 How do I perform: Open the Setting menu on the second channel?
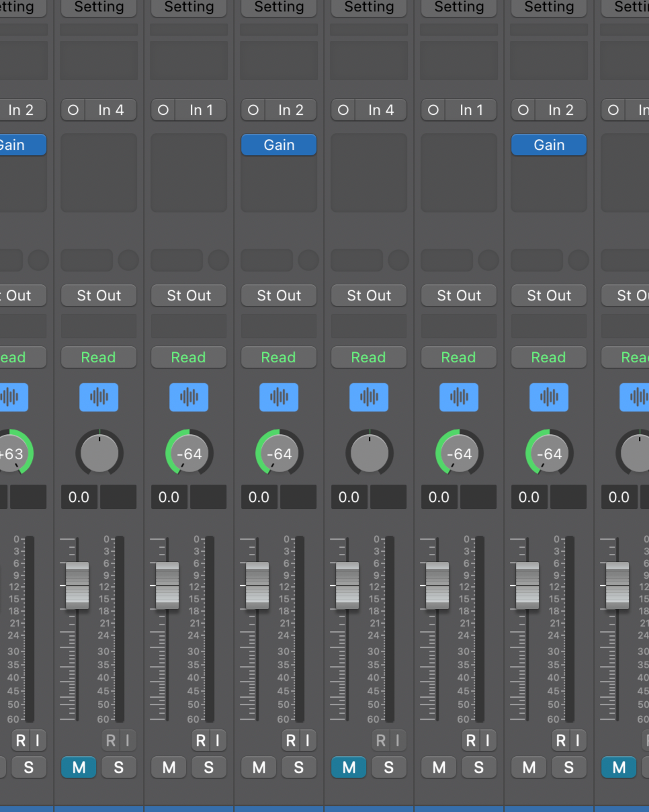coord(99,7)
